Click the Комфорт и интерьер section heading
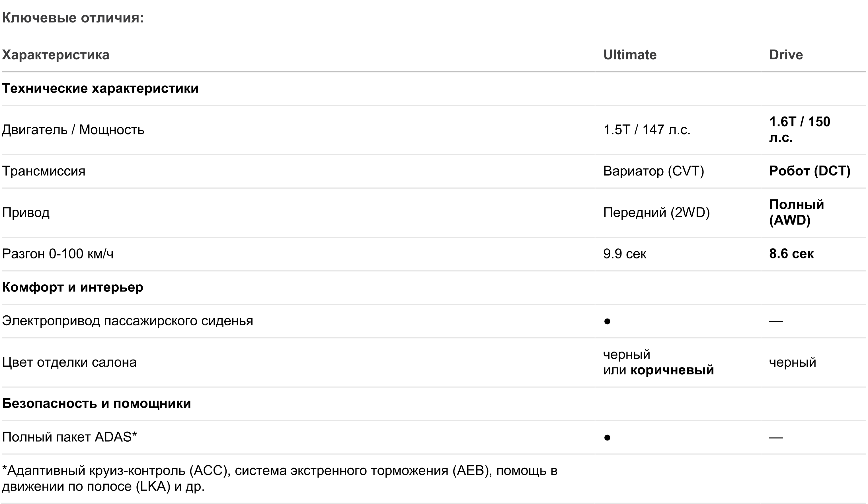The image size is (868, 504). [72, 287]
